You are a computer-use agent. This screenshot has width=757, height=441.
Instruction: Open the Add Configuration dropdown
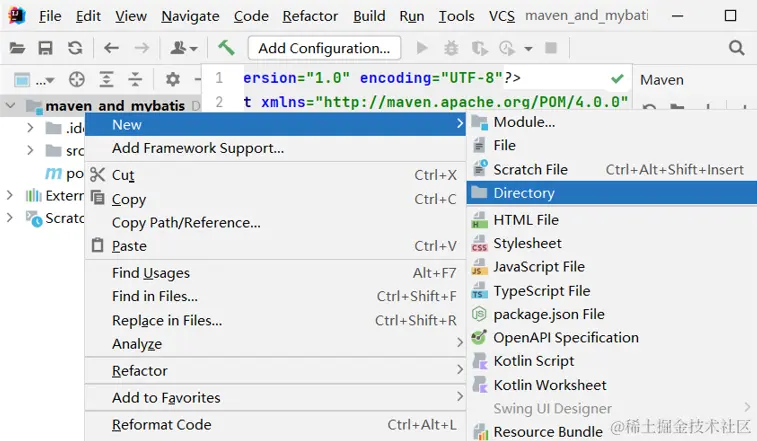(x=324, y=48)
